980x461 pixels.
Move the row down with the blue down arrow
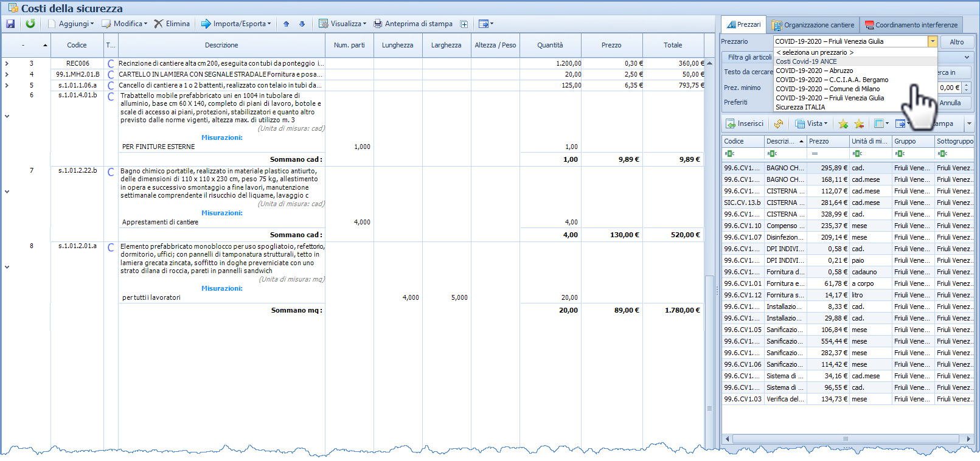click(302, 24)
